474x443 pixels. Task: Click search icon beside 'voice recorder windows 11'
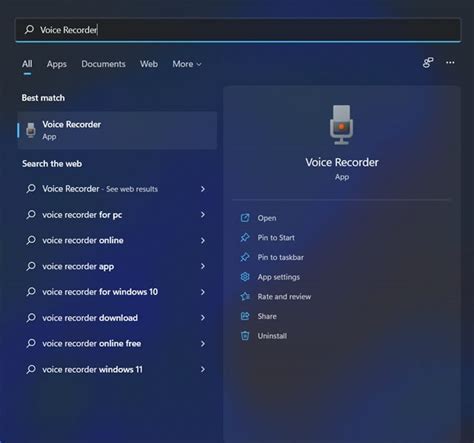tap(31, 369)
